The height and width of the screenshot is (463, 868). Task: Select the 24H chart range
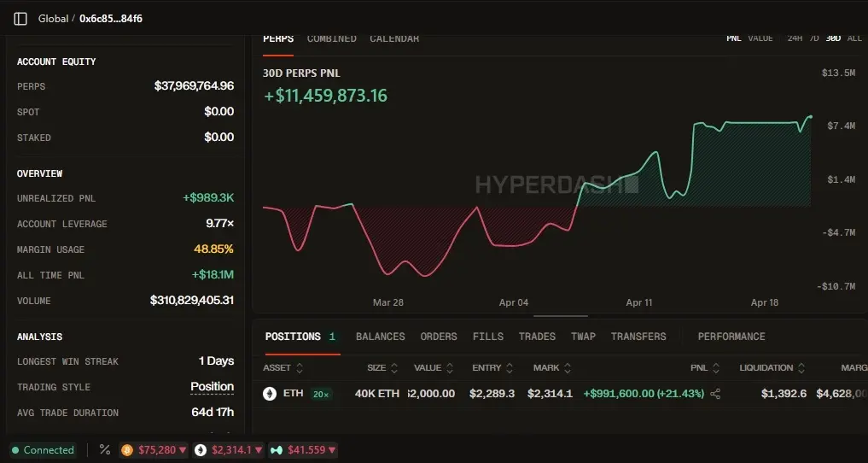pyautogui.click(x=795, y=38)
